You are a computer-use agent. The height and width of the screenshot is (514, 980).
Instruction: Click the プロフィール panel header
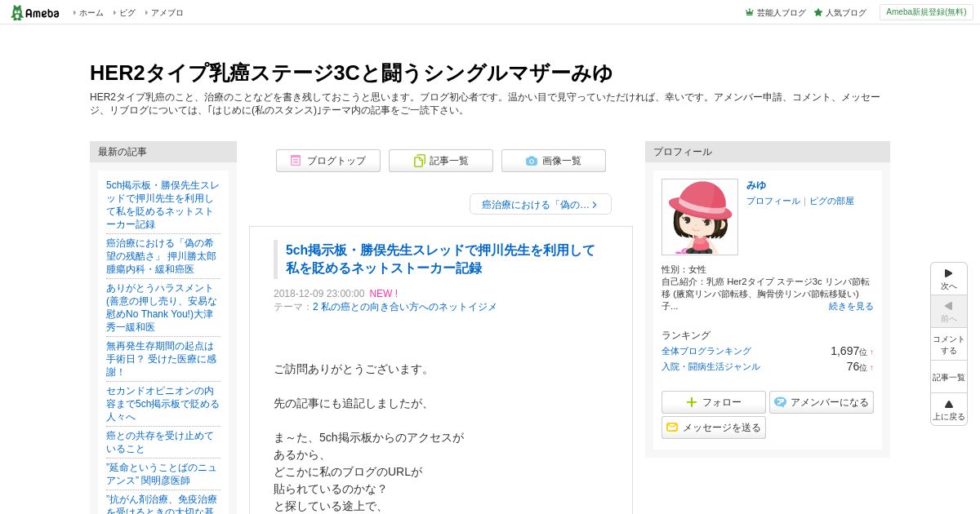click(768, 152)
